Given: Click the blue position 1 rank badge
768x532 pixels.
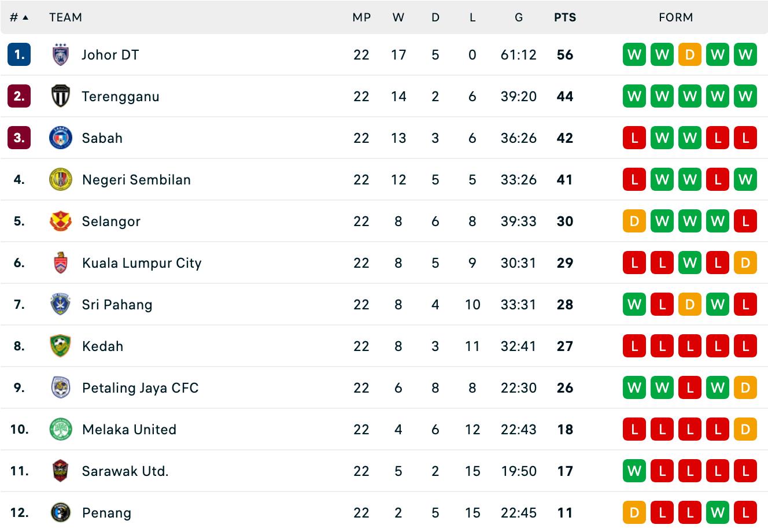Looking at the screenshot, I should point(19,55).
